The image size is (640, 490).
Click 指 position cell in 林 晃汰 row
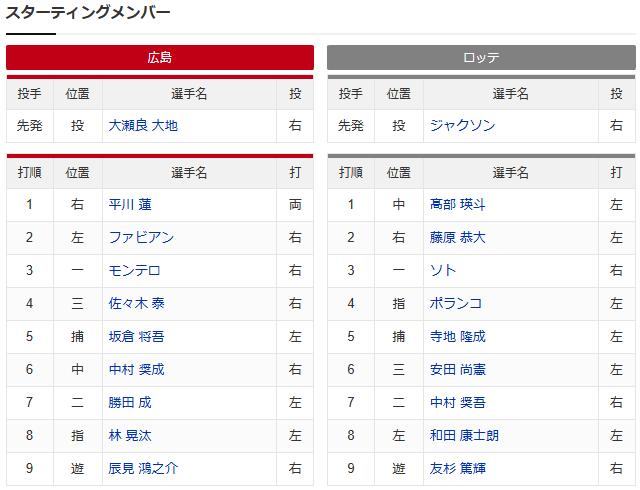tap(78, 435)
